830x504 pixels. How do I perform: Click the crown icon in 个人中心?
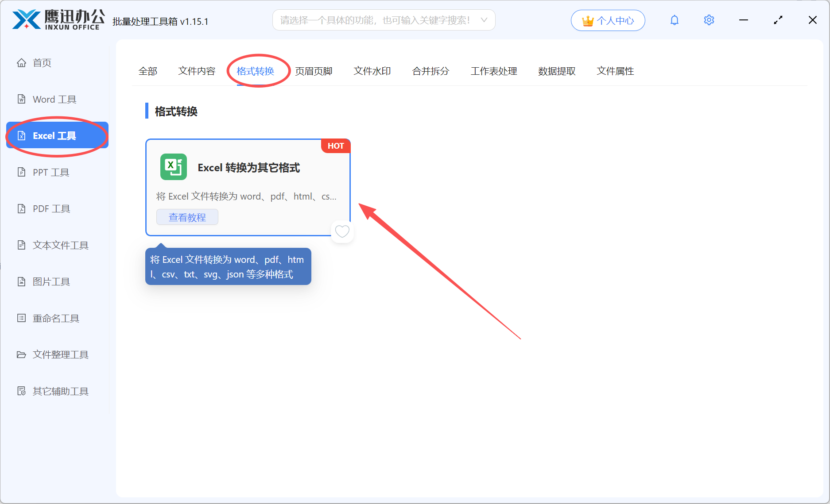pos(588,21)
